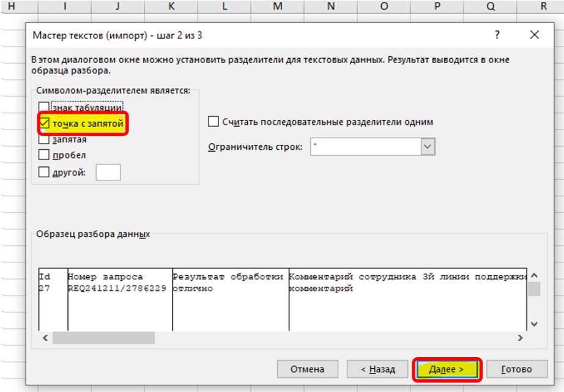Expand the 'Ограничитель строк' dropdown
Screen dimensions: 564x392
pyautogui.click(x=428, y=147)
